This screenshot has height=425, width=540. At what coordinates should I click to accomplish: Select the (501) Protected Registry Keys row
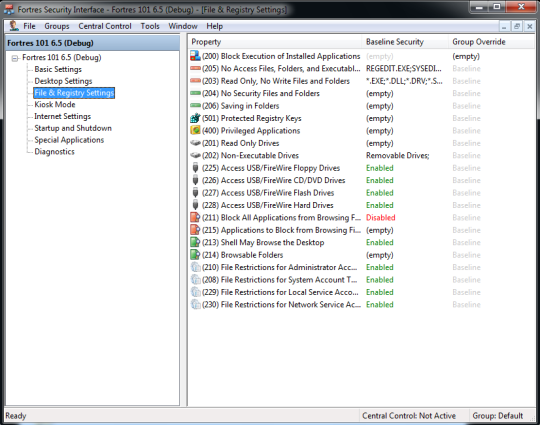(361, 118)
